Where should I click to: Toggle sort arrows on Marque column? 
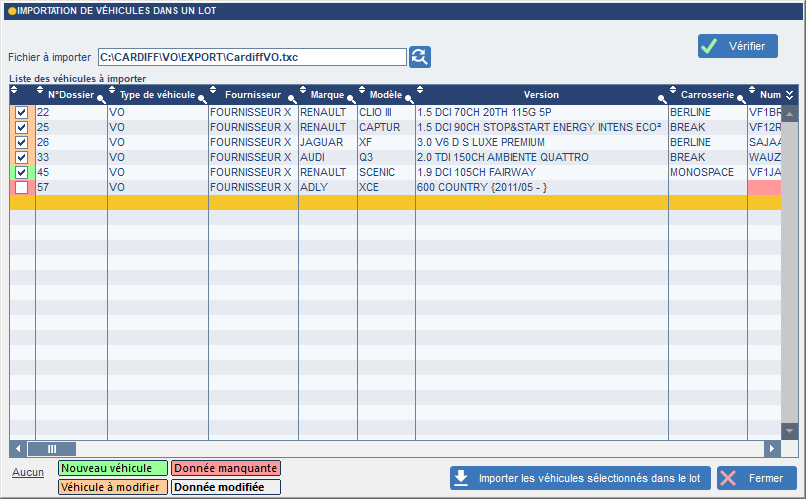(x=303, y=90)
